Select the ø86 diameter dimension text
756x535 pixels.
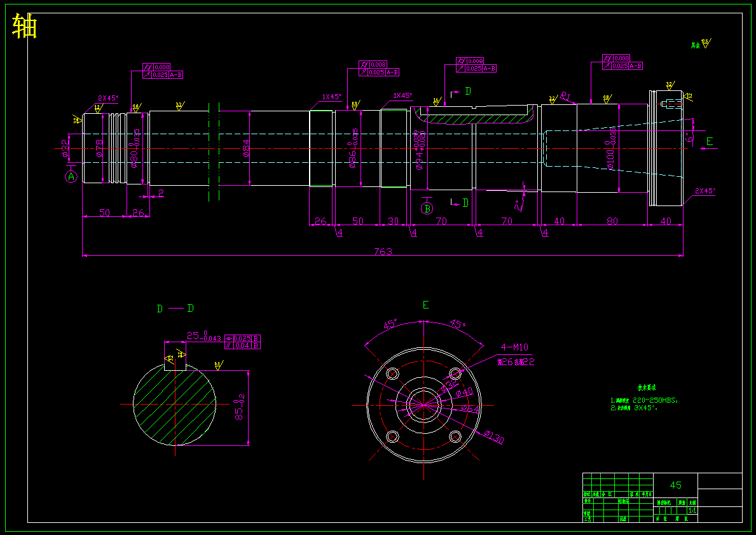point(354,149)
